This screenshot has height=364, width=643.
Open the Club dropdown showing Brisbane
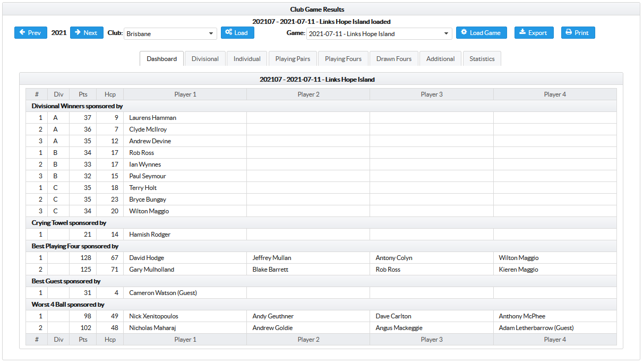(x=170, y=34)
